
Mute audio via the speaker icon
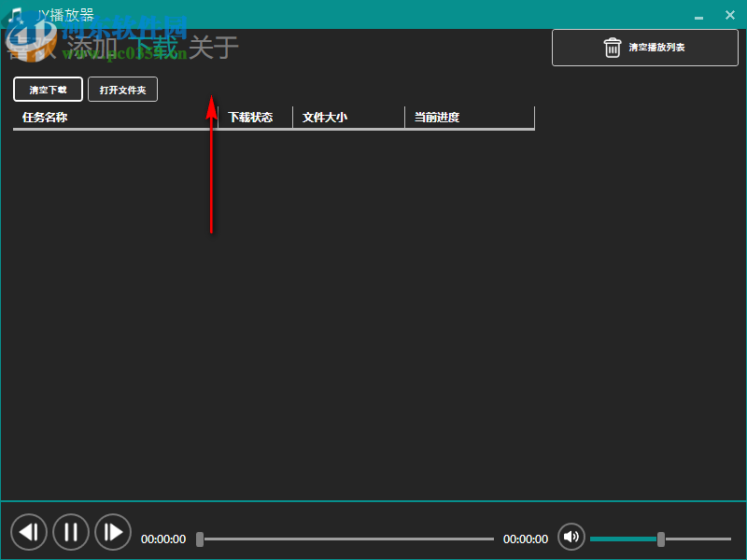pyautogui.click(x=571, y=538)
